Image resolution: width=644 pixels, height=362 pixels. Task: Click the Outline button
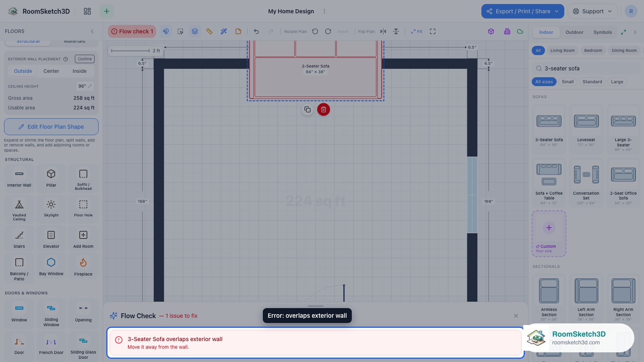point(85,59)
